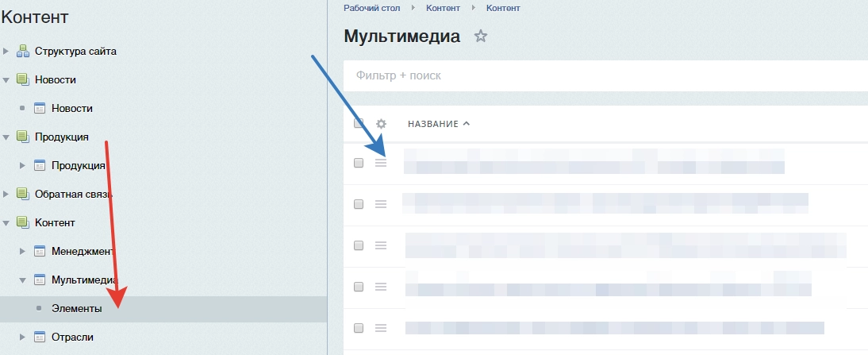Open action menu of first list row

coord(381,163)
